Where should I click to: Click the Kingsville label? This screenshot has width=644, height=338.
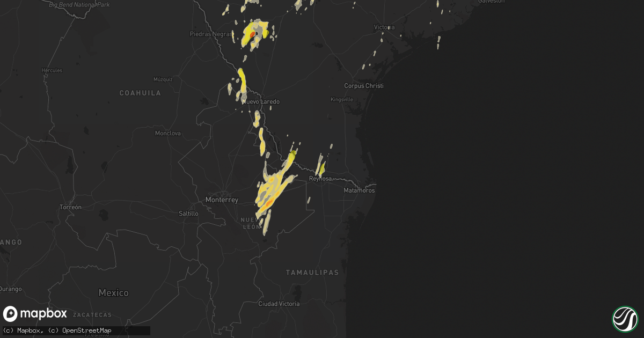pos(342,100)
